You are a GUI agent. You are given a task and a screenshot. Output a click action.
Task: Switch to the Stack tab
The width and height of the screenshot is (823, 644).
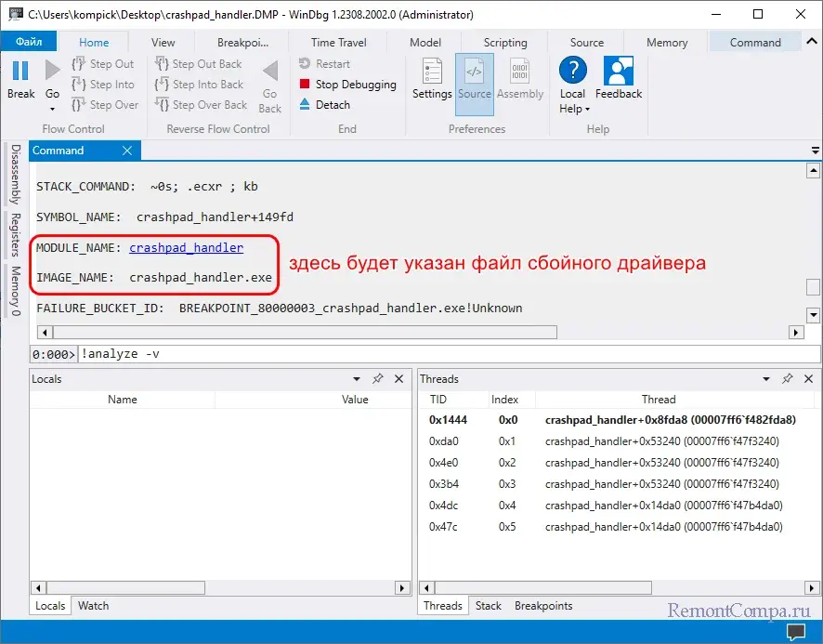click(488, 606)
